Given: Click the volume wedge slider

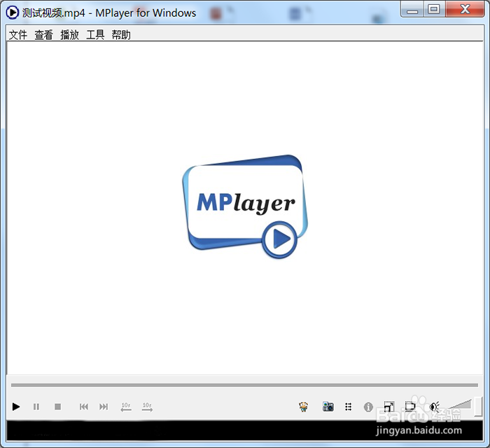Looking at the screenshot, I should click(460, 405).
